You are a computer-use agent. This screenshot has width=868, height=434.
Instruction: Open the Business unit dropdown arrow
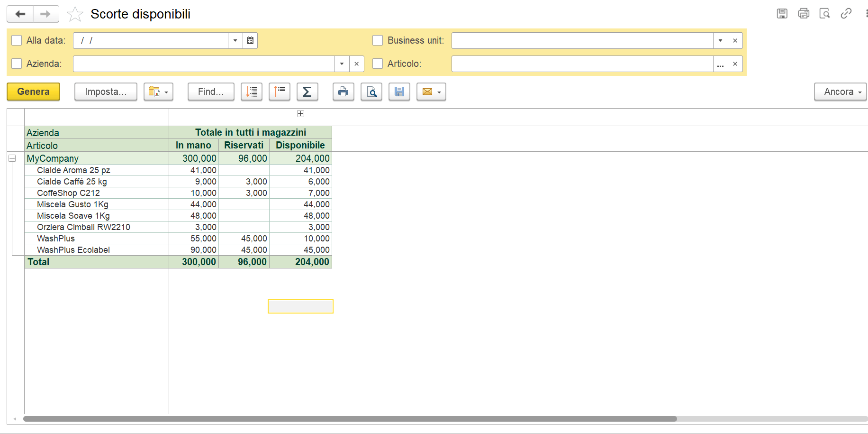[x=720, y=40]
